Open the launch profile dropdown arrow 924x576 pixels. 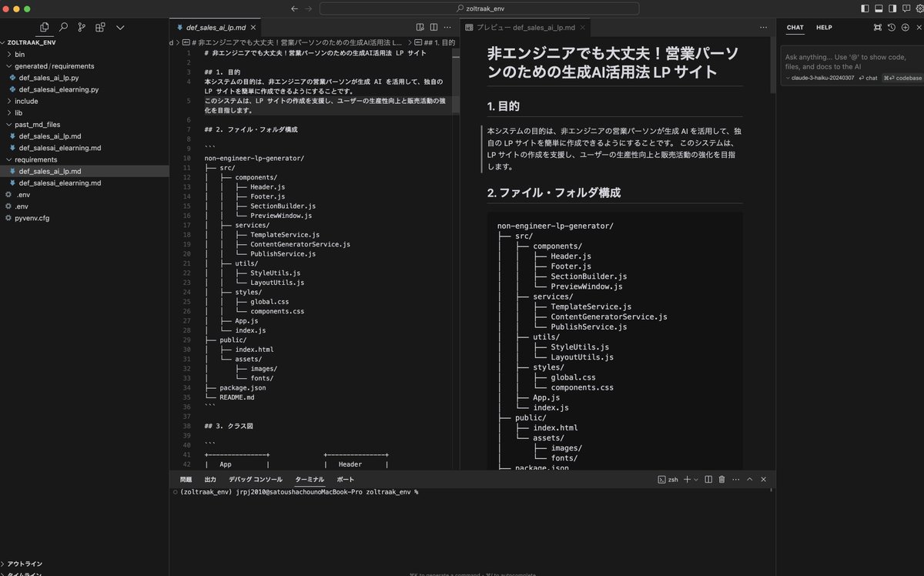(x=696, y=479)
